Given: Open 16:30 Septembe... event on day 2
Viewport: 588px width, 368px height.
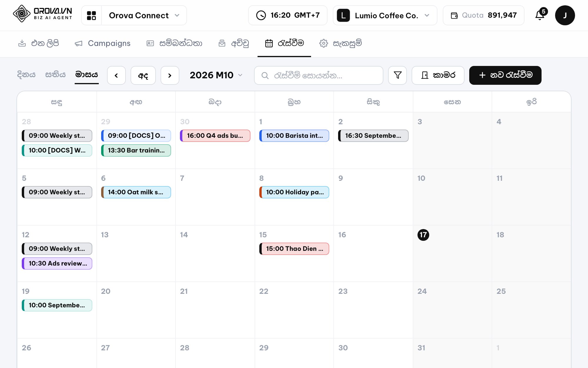Looking at the screenshot, I should point(373,136).
